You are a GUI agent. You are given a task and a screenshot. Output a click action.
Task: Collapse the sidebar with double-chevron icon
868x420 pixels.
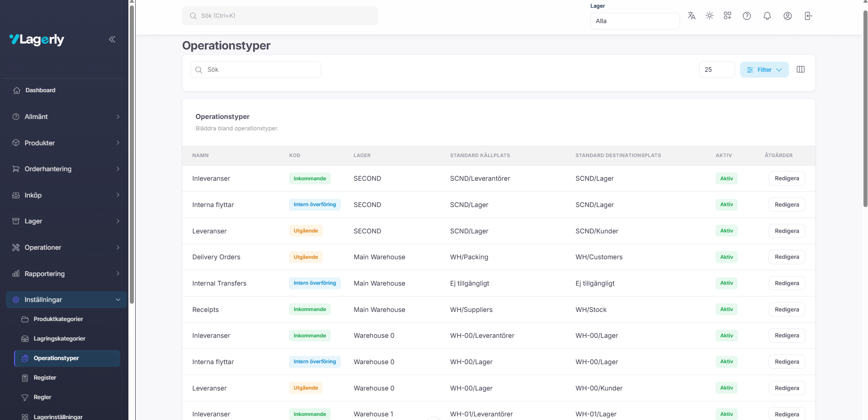pos(112,40)
